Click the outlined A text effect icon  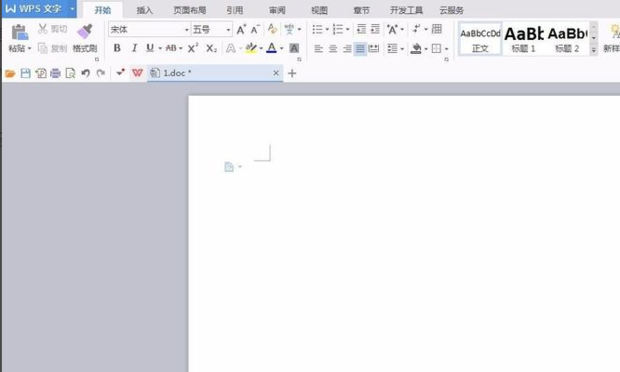[231, 49]
